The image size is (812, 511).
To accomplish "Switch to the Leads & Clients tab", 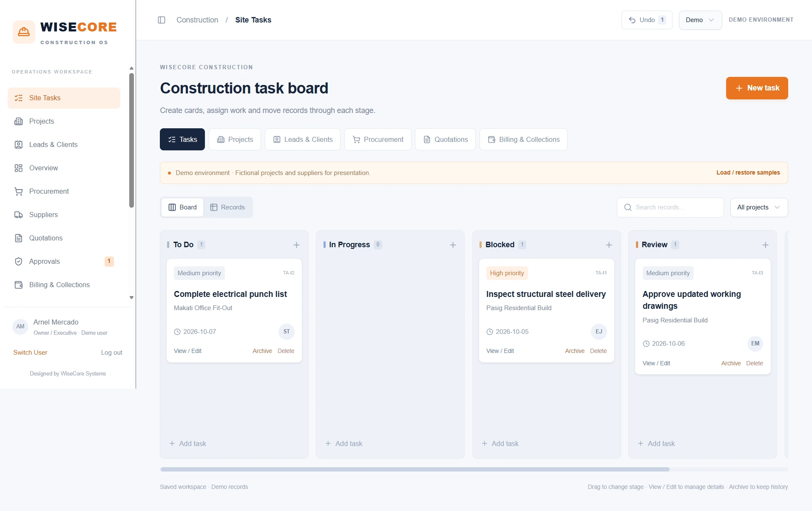I will coord(303,139).
